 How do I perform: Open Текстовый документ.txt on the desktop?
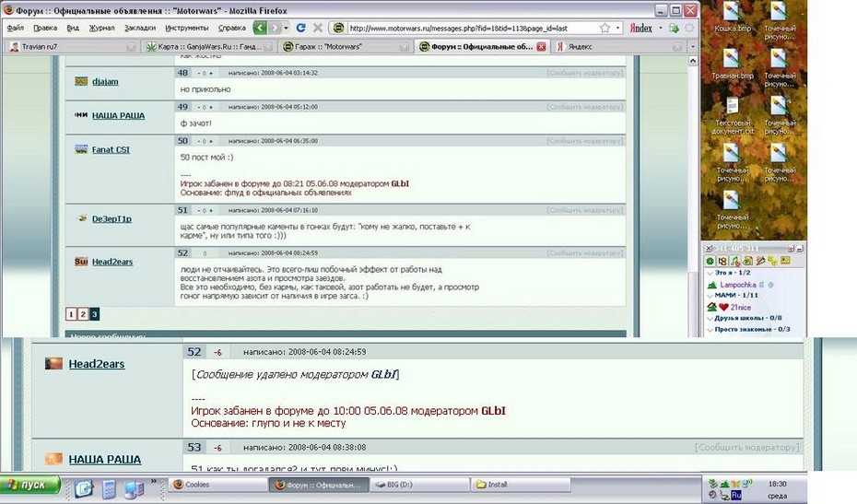(x=734, y=115)
